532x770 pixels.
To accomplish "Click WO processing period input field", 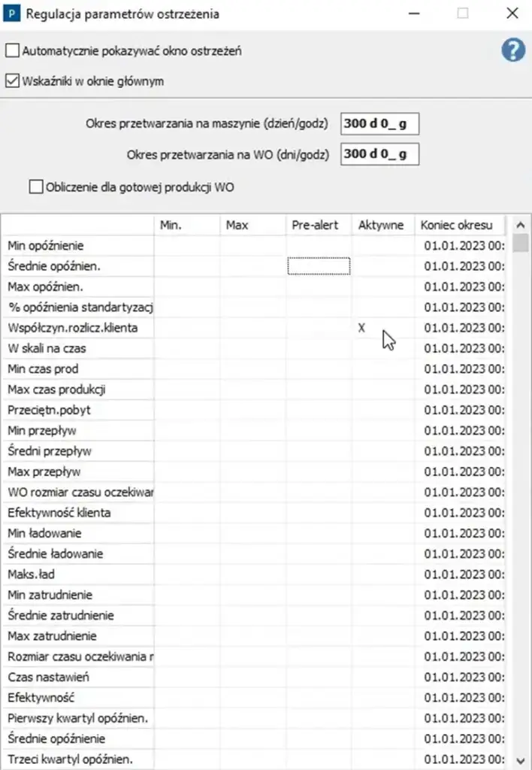I will tap(379, 154).
